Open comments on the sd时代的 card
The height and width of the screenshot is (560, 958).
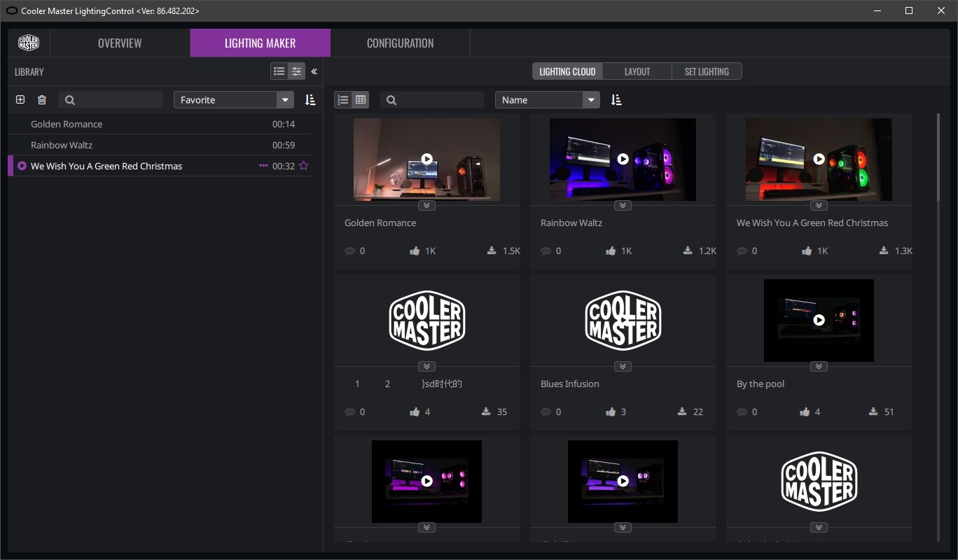[x=350, y=412]
